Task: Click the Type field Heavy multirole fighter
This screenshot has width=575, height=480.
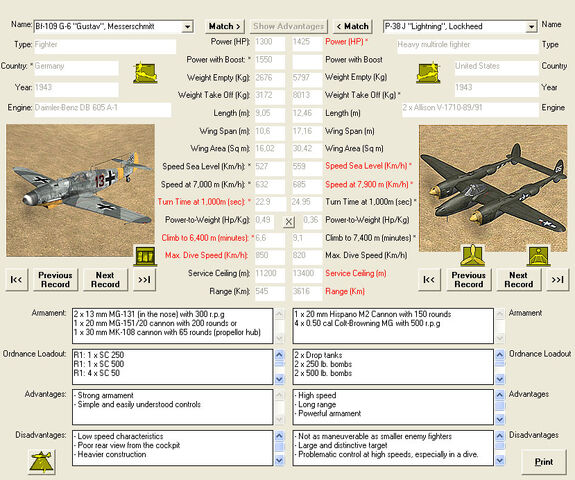Action: coord(468,47)
